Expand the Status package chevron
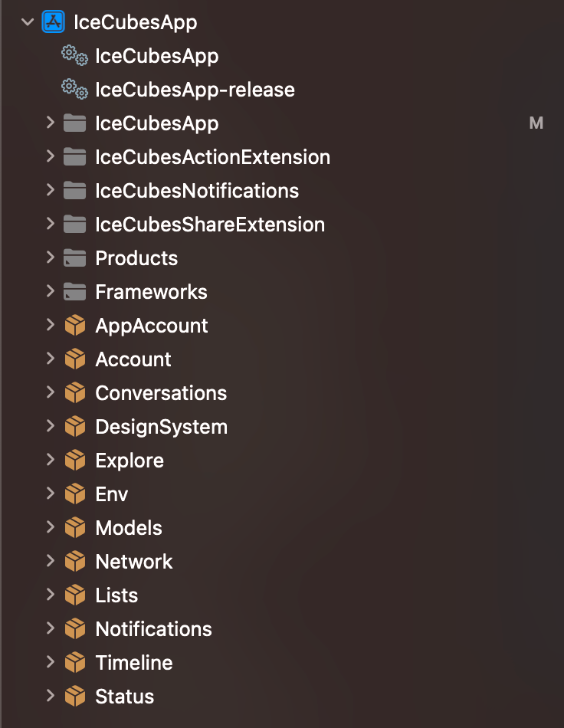The width and height of the screenshot is (564, 728). click(x=50, y=696)
